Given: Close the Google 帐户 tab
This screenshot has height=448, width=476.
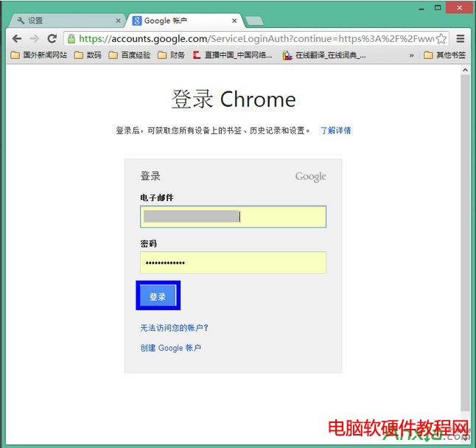Looking at the screenshot, I should tap(234, 21).
